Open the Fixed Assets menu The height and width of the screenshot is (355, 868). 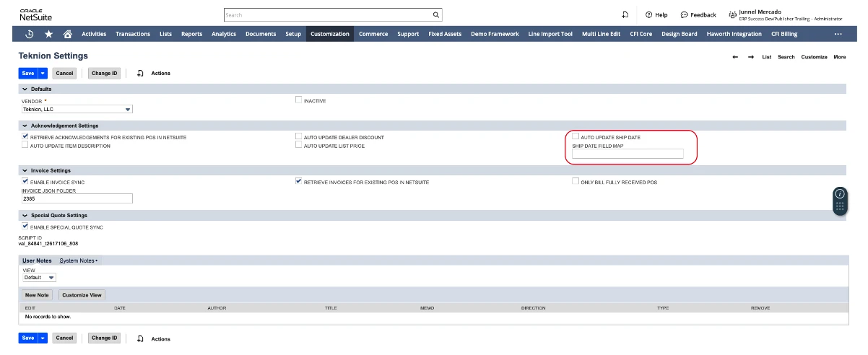[445, 34]
